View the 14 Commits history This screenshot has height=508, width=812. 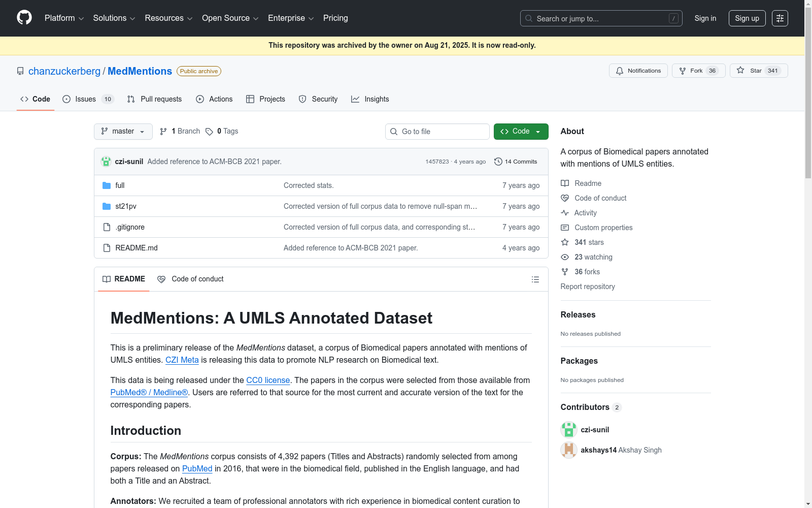[x=516, y=162]
